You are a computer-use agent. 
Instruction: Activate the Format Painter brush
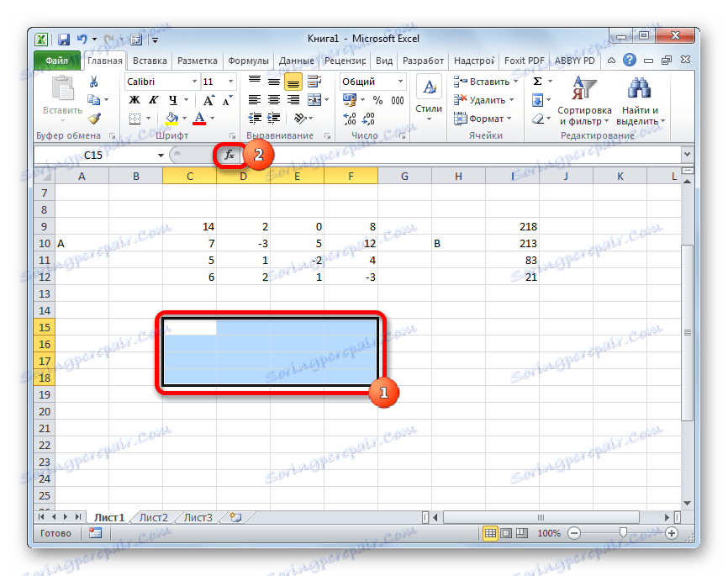tap(94, 119)
